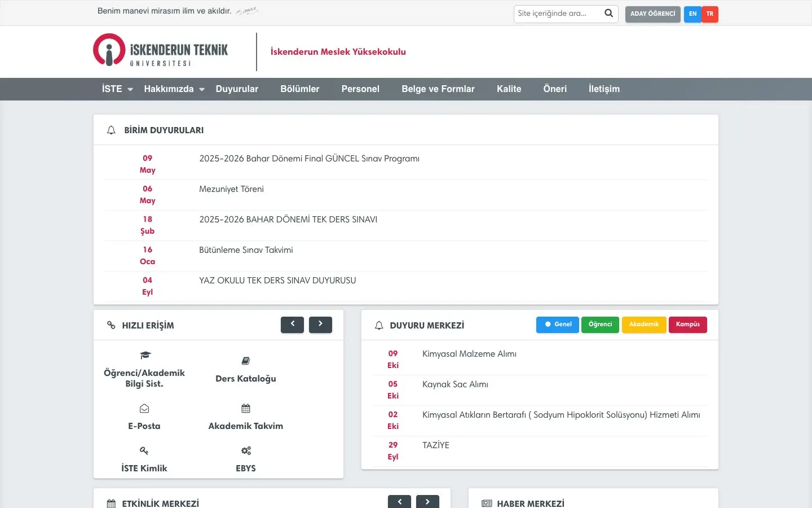
Task: Go to next Hızlı Erişim slide
Action: pyautogui.click(x=320, y=325)
